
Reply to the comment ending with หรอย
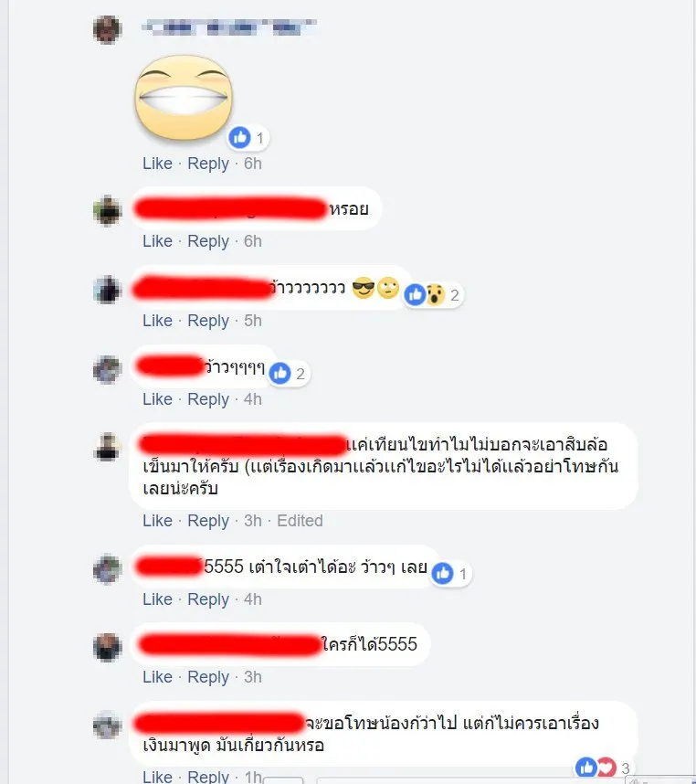(x=208, y=241)
